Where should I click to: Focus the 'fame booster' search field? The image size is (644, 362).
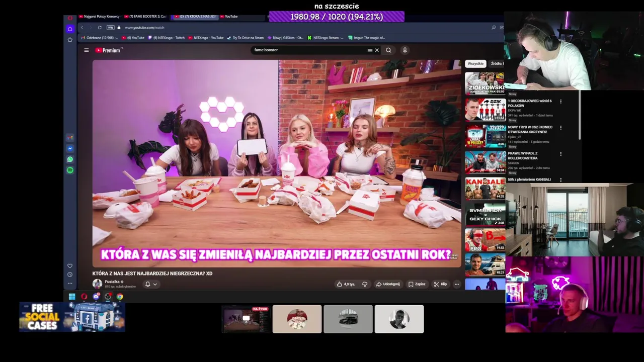[x=309, y=50]
